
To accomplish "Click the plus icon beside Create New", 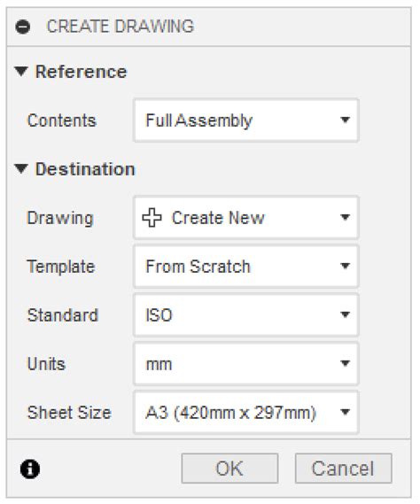I will coord(152,218).
